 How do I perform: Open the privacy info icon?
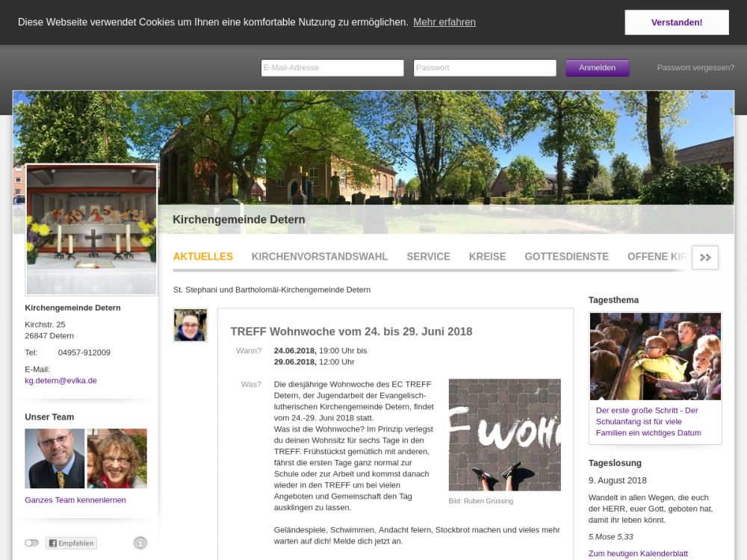coord(140,543)
